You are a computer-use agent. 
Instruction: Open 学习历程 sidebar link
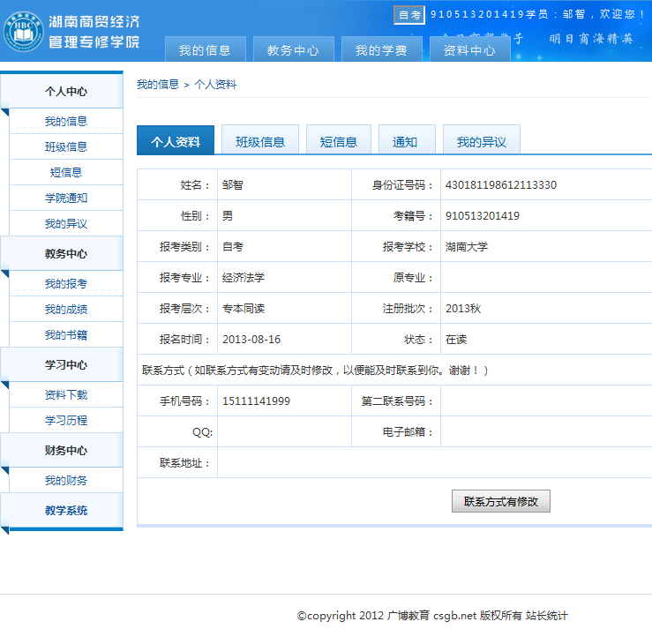pyautogui.click(x=66, y=420)
